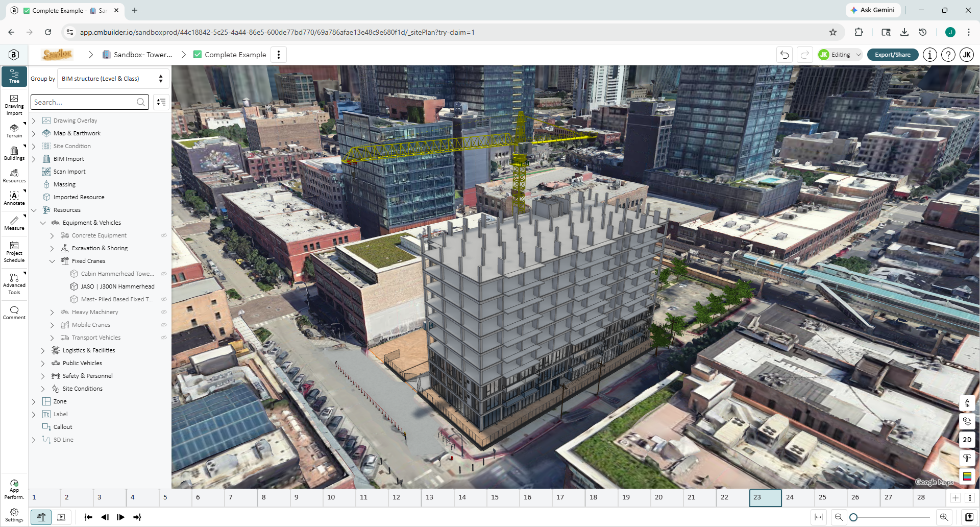This screenshot has width=980, height=527.
Task: Click the fit timeline width icon
Action: 819,517
